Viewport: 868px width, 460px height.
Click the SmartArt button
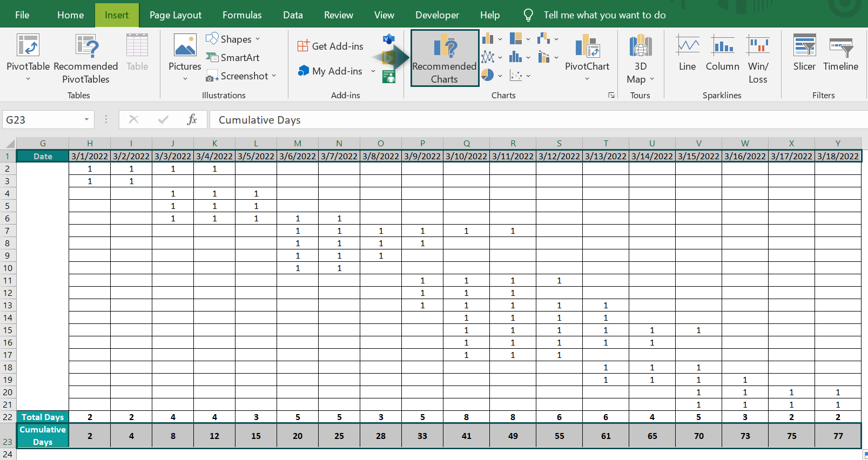tap(233, 57)
